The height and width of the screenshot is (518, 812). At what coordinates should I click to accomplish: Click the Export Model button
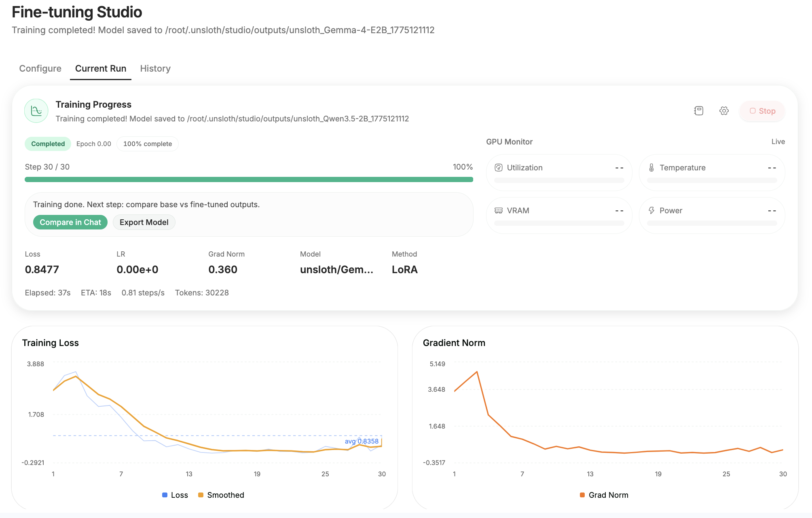click(x=144, y=222)
